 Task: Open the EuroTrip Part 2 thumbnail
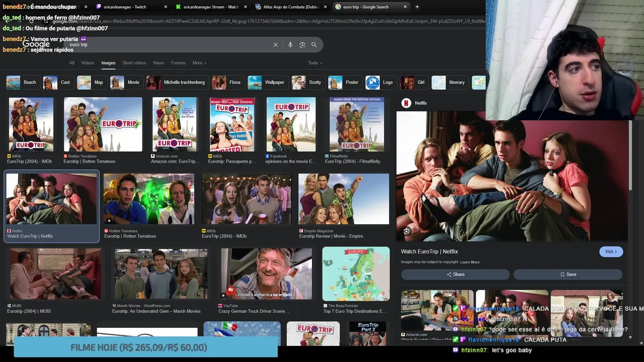(x=368, y=333)
